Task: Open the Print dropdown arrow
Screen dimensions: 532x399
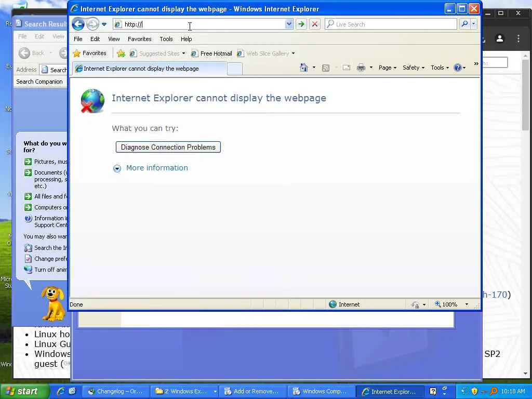Action: [x=371, y=68]
